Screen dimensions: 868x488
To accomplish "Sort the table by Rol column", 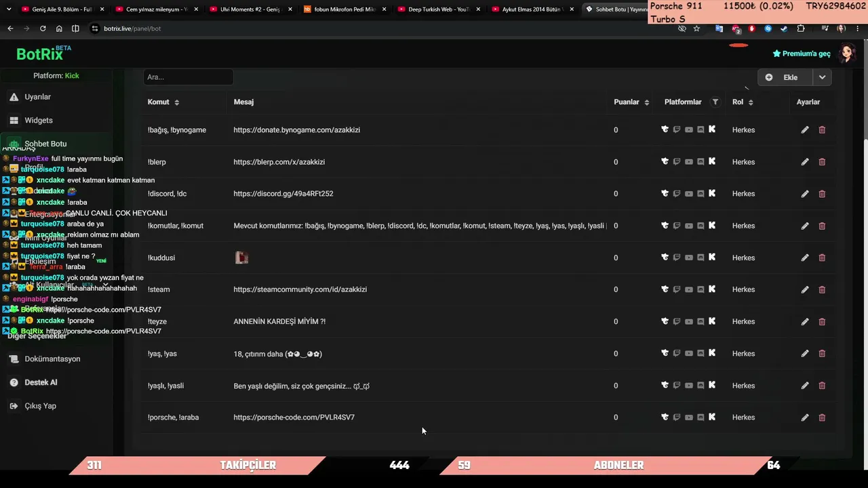I will (750, 102).
